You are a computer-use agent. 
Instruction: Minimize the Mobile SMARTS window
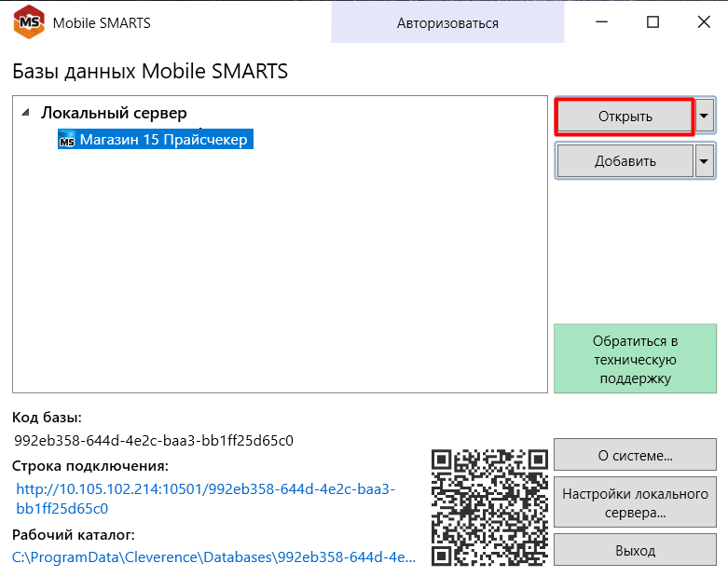pyautogui.click(x=602, y=21)
